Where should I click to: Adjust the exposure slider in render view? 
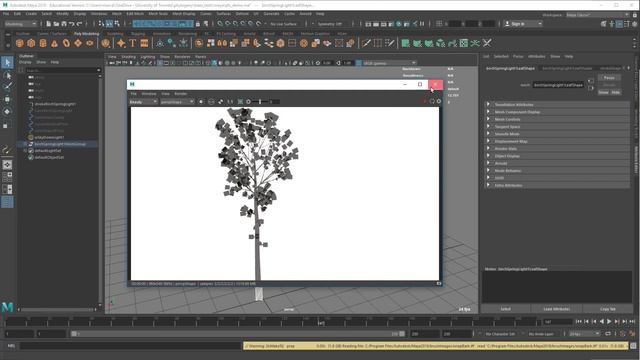(260, 102)
